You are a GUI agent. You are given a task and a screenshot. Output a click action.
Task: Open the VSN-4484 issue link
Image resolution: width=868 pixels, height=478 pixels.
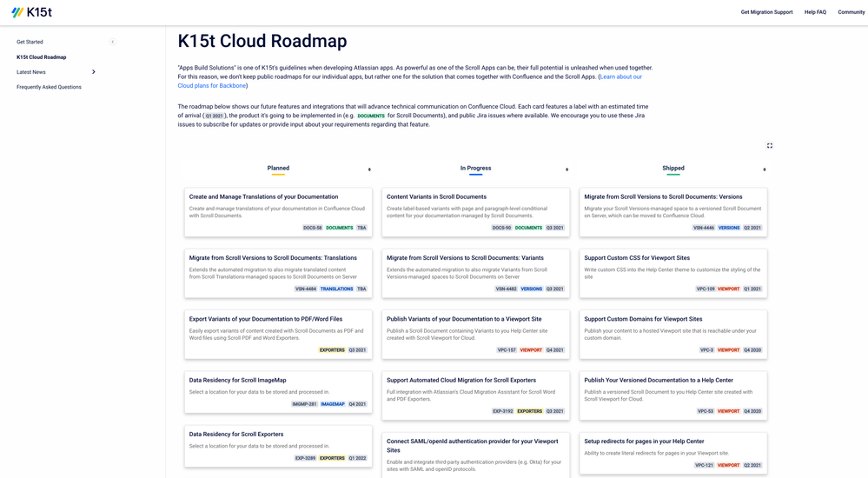[306, 289]
